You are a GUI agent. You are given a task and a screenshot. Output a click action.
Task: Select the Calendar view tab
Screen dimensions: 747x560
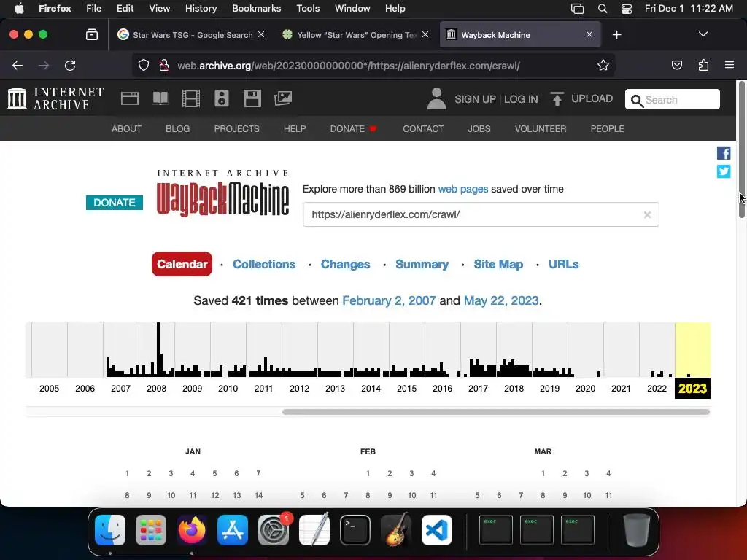click(182, 264)
